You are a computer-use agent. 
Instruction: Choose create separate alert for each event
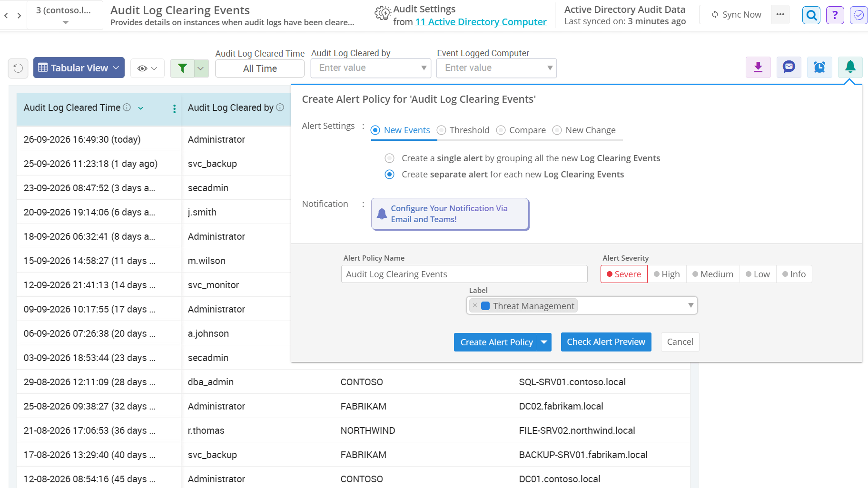point(389,175)
